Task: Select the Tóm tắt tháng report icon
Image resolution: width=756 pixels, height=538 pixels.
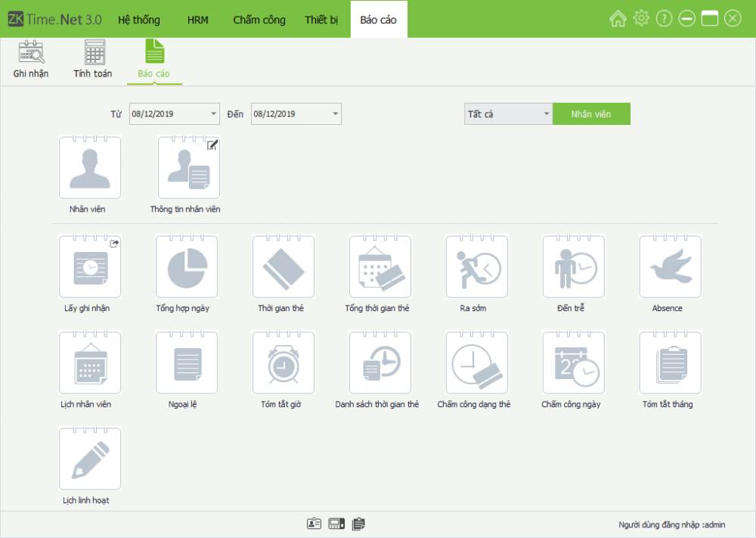Action: click(x=670, y=362)
